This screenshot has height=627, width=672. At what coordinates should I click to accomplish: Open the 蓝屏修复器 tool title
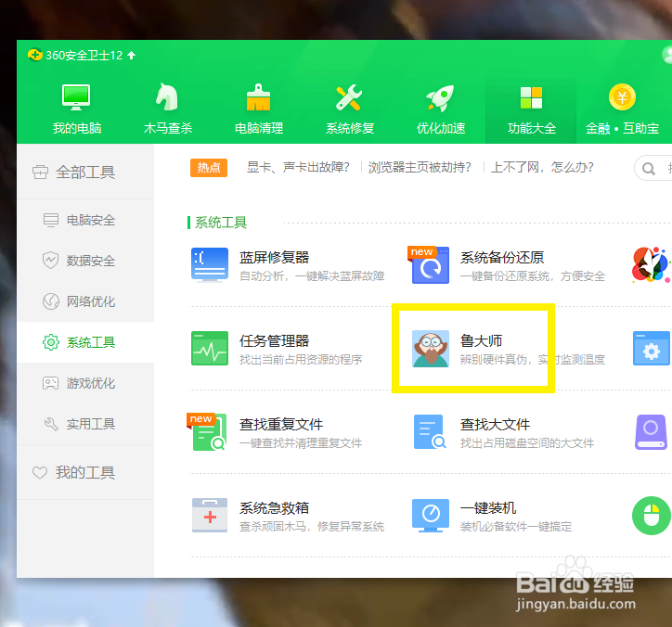275,258
